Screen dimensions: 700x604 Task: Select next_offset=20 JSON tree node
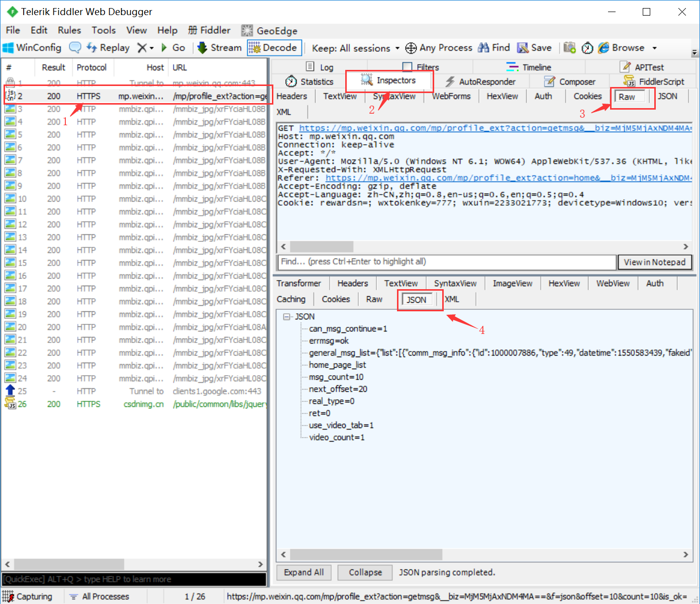[x=338, y=389]
